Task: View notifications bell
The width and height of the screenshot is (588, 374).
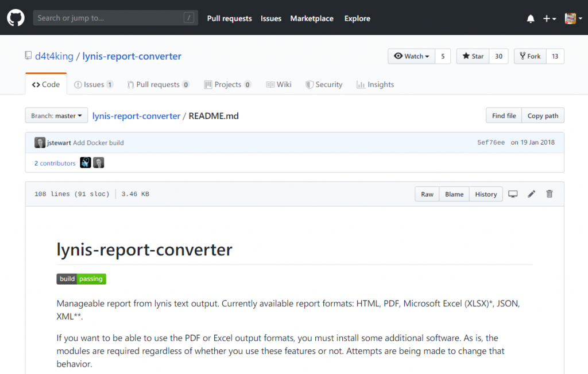Action: point(531,18)
